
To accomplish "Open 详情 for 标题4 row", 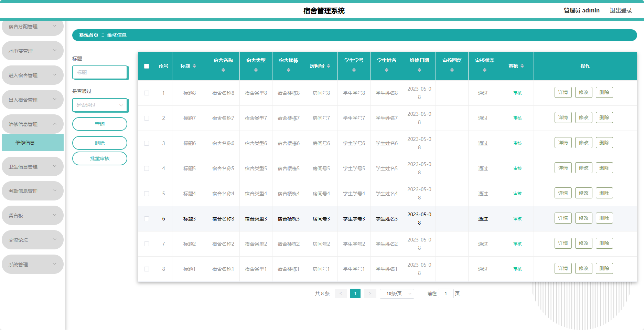I will tap(563, 193).
